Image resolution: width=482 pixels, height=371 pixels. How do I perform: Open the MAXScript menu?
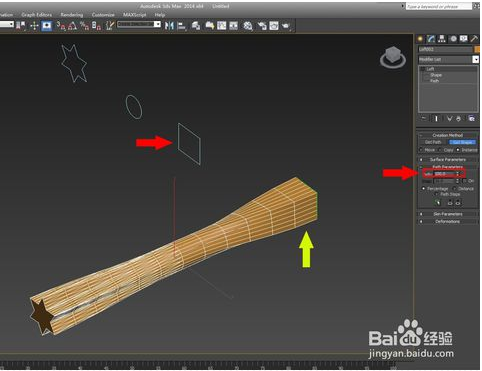[135, 15]
